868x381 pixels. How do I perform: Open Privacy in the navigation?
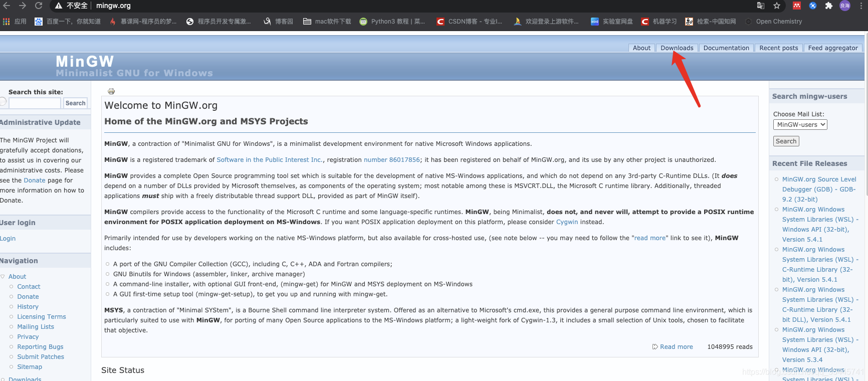point(28,337)
